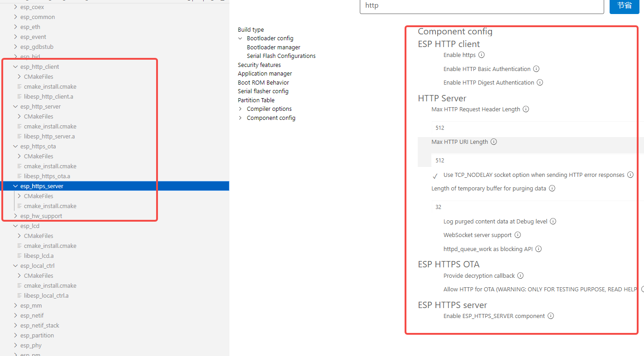Edit Max HTTP URI Length value field

[538, 160]
